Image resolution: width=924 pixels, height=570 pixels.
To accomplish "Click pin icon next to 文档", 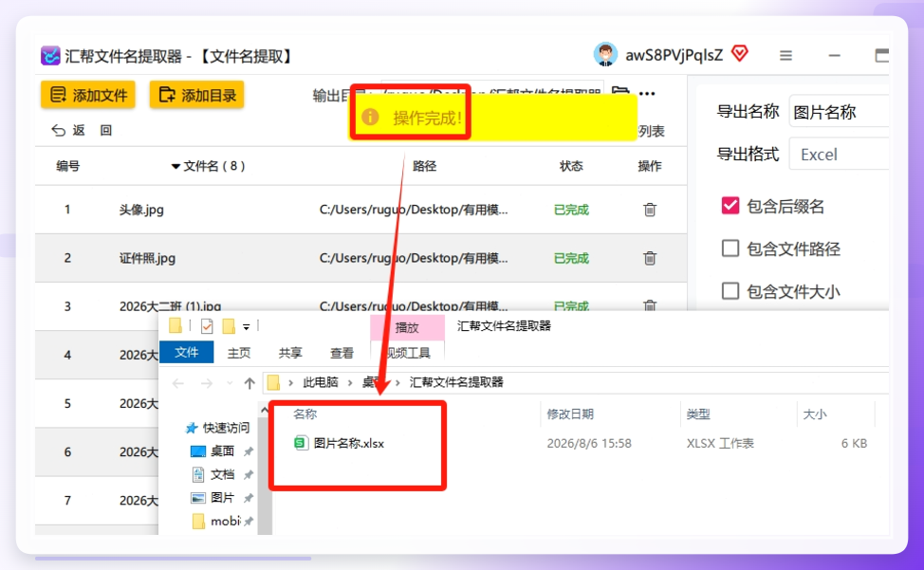I will pos(249,474).
